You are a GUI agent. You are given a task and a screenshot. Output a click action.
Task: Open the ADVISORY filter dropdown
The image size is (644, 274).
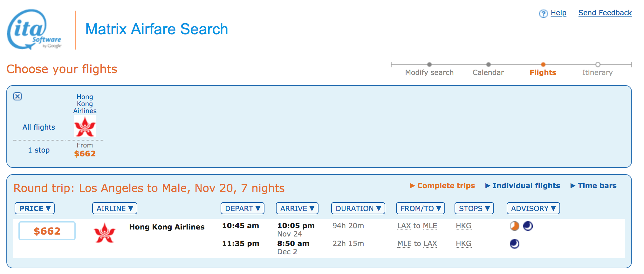click(533, 209)
